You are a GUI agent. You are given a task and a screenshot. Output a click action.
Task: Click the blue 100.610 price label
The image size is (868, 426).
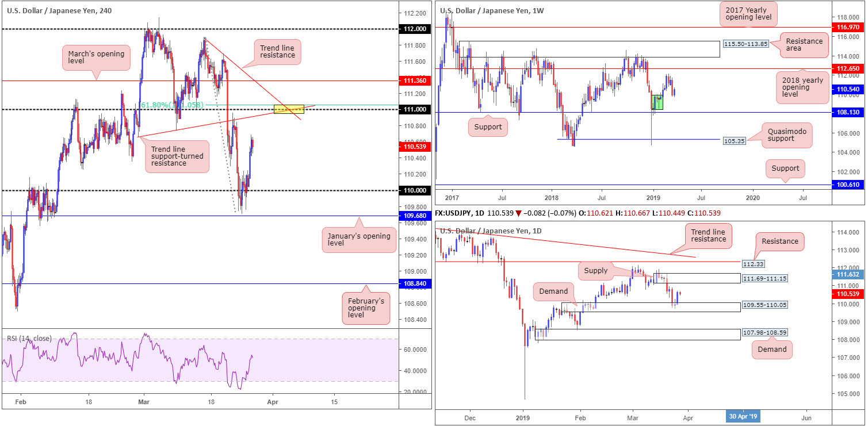[x=847, y=185]
